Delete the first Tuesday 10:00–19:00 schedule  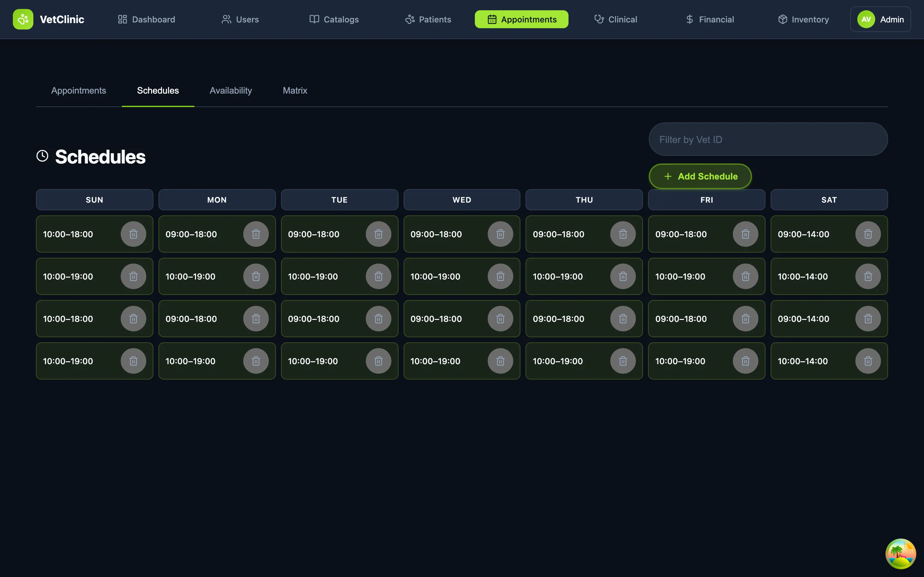(x=378, y=276)
